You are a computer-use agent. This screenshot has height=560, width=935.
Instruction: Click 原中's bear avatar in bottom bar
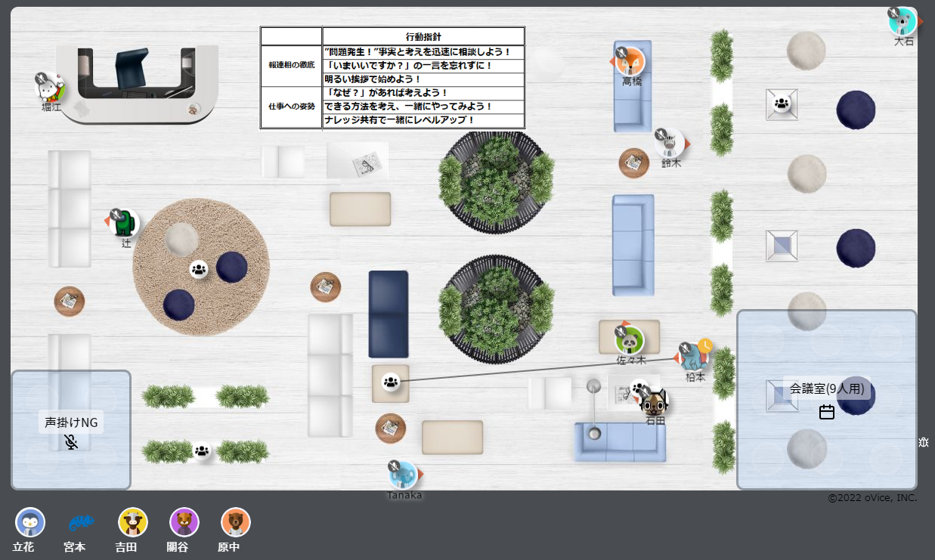[x=236, y=522]
